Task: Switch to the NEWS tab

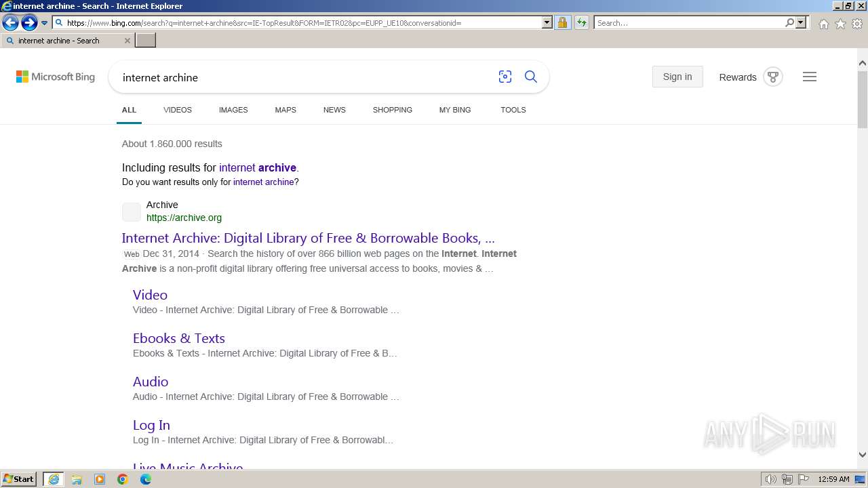Action: [334, 110]
